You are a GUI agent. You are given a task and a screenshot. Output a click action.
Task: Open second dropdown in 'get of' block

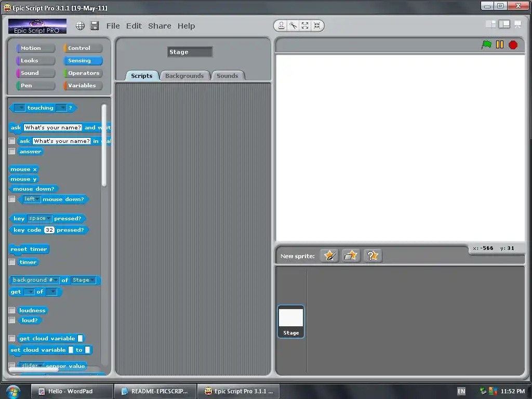(x=51, y=291)
